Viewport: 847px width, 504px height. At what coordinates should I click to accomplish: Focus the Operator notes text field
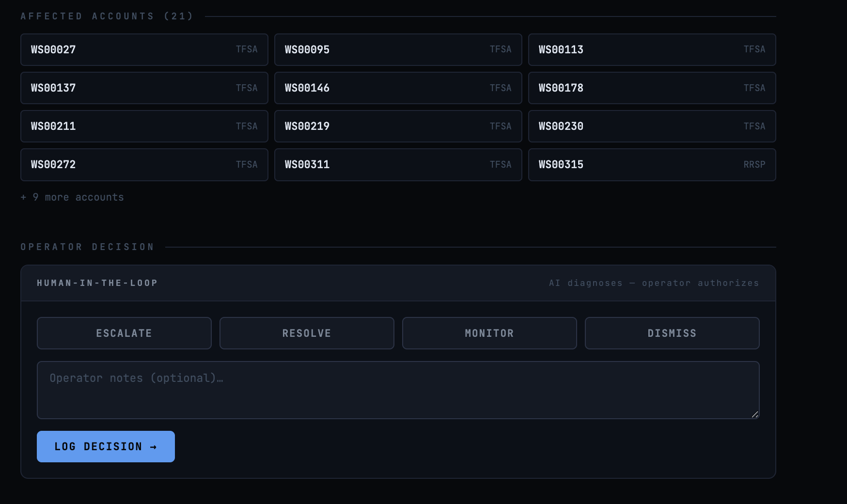pos(398,390)
